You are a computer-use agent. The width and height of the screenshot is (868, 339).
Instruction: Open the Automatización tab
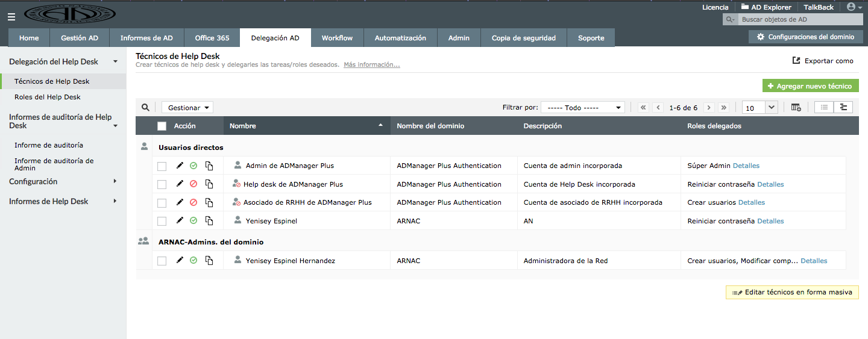[400, 37]
